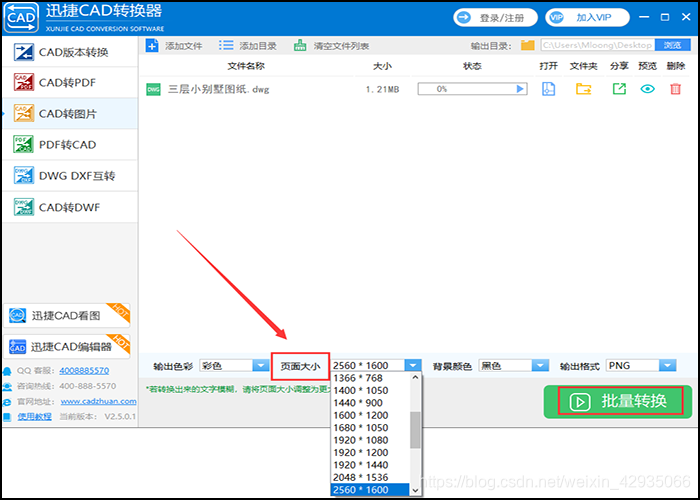Click the output directory folder icon
Viewport: 700px width, 500px height.
tap(528, 45)
